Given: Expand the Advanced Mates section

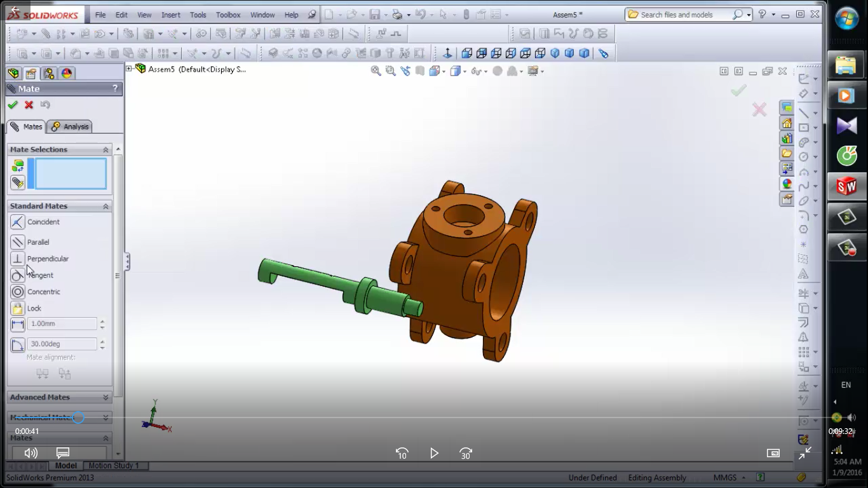Looking at the screenshot, I should point(106,398).
